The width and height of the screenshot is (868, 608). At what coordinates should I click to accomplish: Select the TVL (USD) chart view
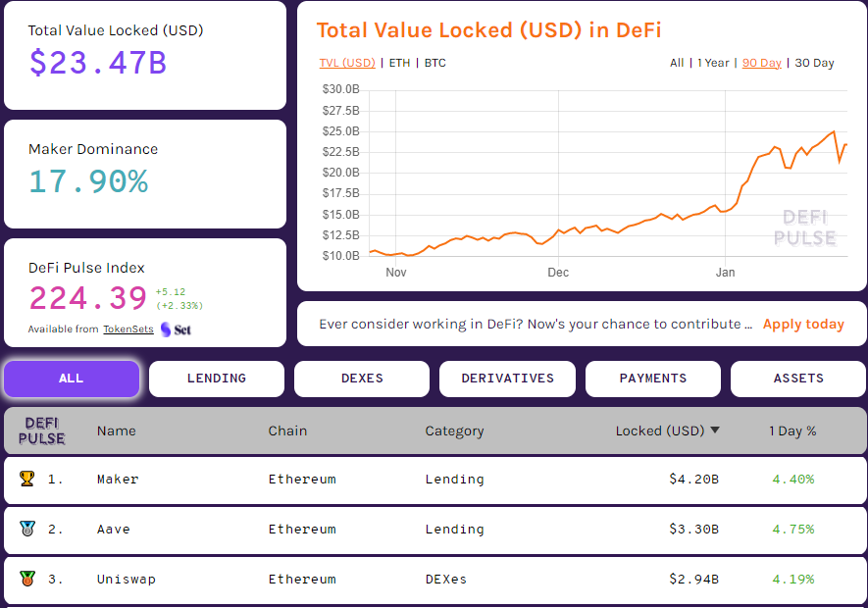[x=346, y=63]
